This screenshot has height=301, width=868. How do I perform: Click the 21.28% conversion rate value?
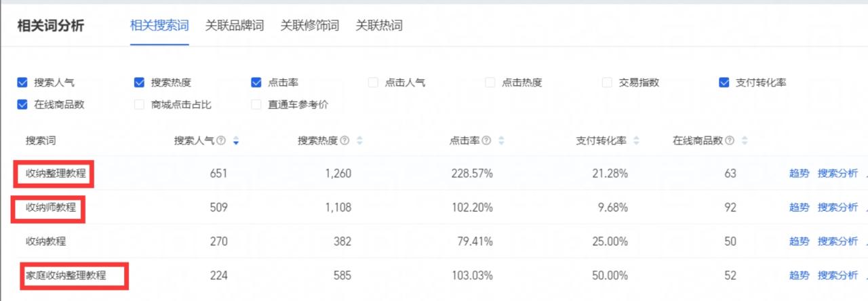[x=610, y=174]
